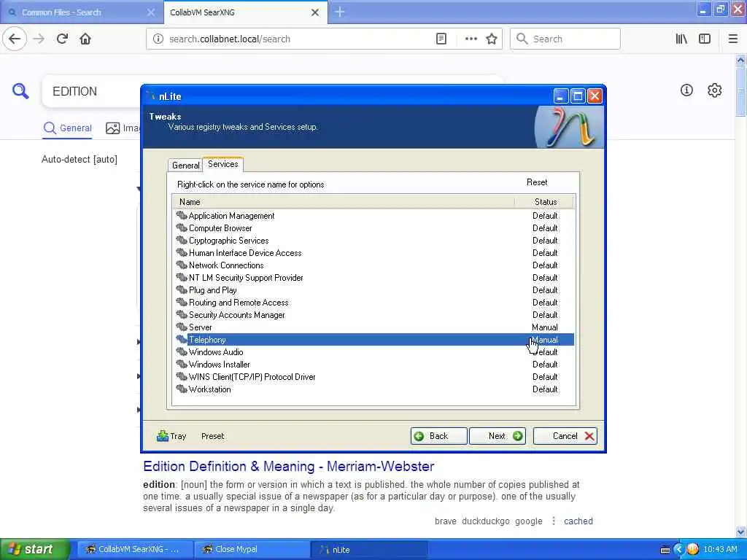Screen dimensions: 747x560
Task: Open the Windows Start menu
Action: pyautogui.click(x=35, y=549)
